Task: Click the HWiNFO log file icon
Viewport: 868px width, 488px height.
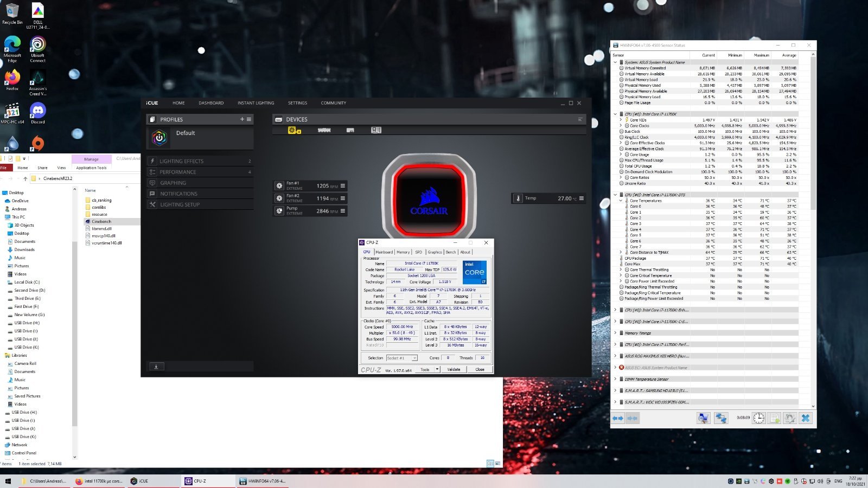Action: [x=774, y=418]
